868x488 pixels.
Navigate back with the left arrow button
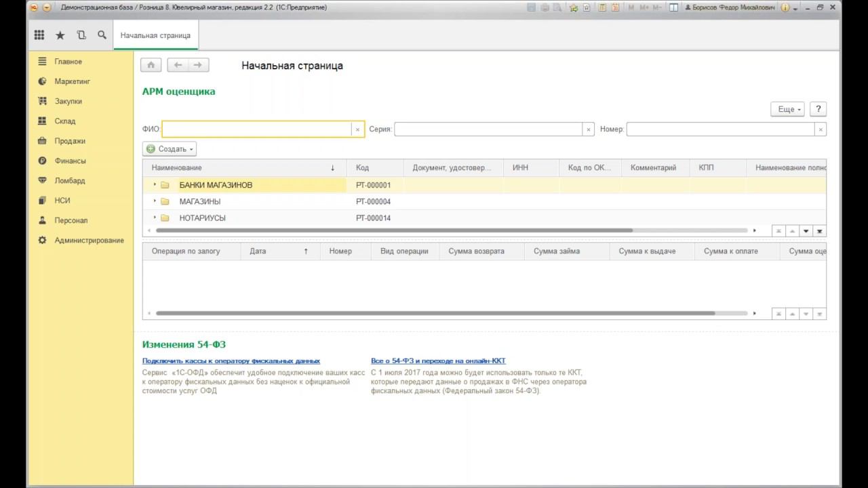178,65
